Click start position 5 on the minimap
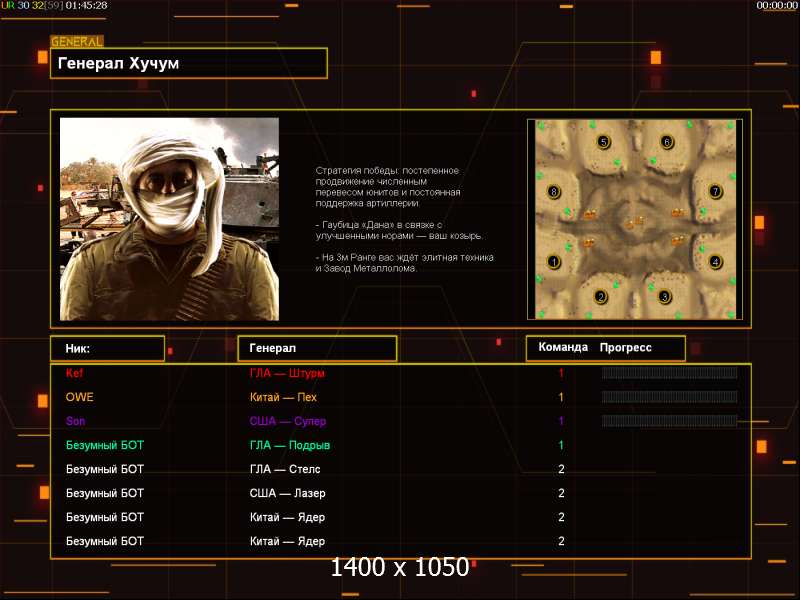The image size is (800, 600). click(603, 142)
